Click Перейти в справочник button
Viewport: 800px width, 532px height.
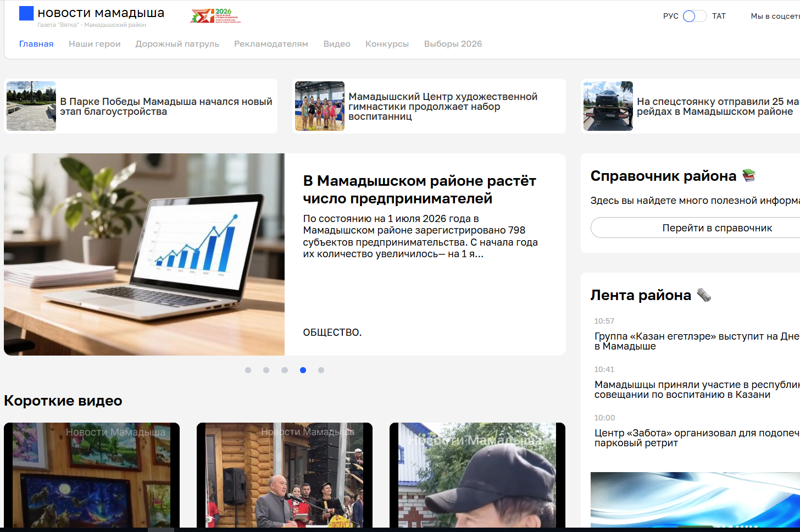[x=696, y=228]
